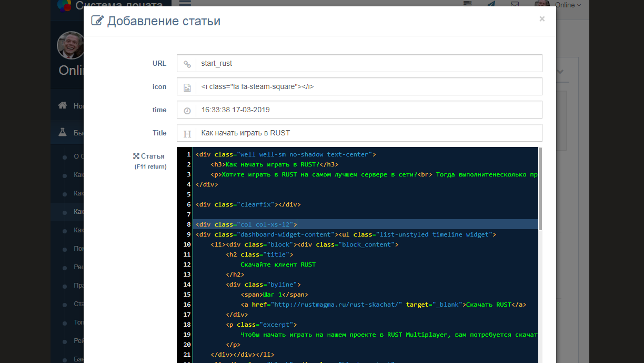Click the icon field with fa-steam-square code
The image size is (644, 363).
(368, 87)
